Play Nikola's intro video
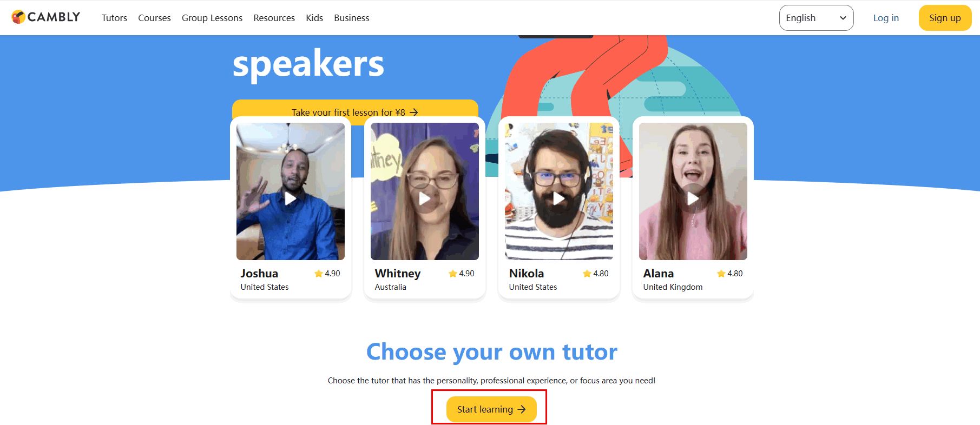Image resolution: width=980 pixels, height=425 pixels. 559,198
